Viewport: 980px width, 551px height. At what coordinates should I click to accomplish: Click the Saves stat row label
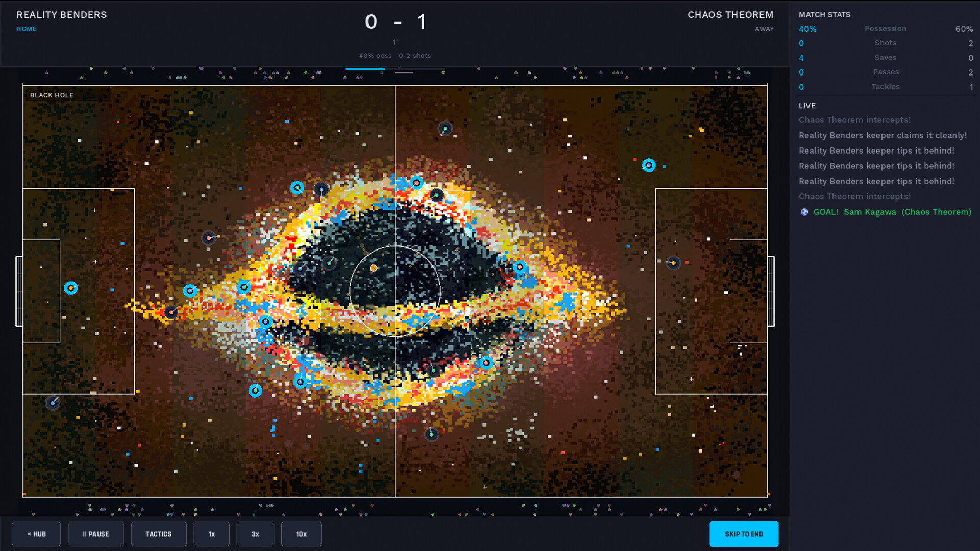click(x=886, y=58)
